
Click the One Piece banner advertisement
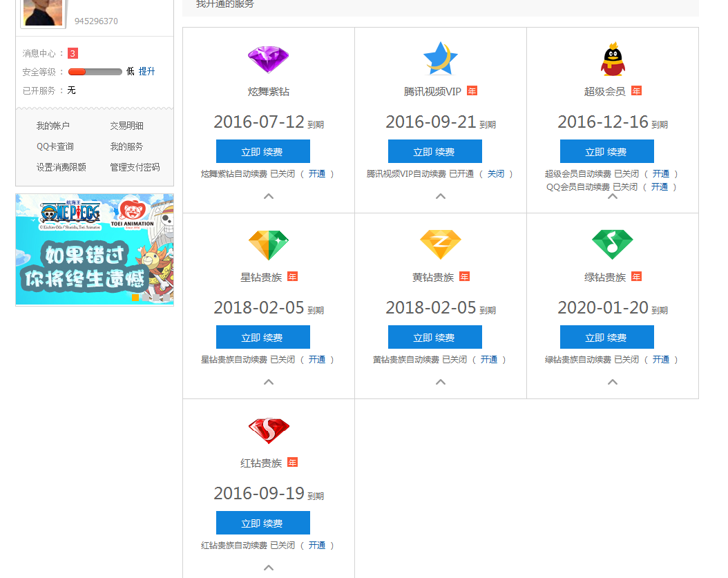pyautogui.click(x=94, y=250)
